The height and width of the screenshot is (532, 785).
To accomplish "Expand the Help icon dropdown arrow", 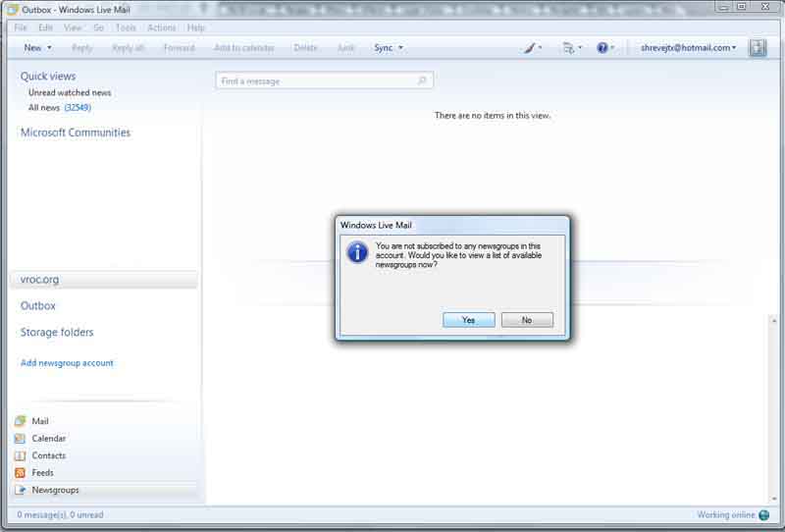I will click(x=612, y=47).
